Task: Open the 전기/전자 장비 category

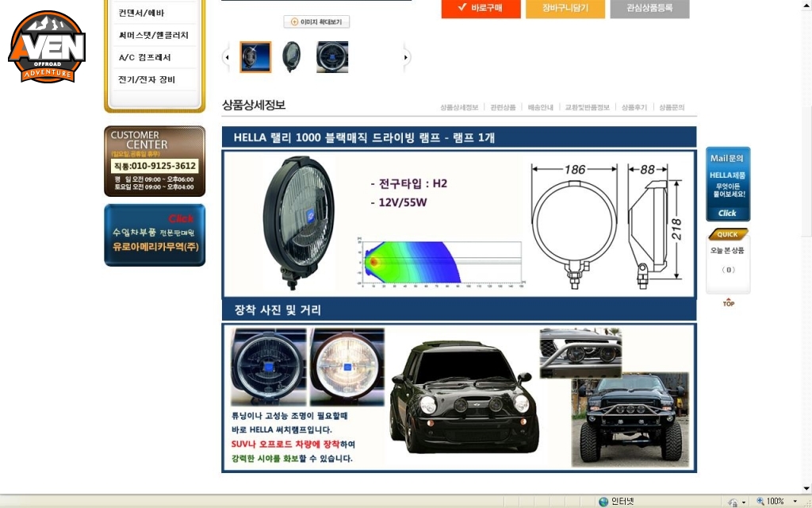Action: point(147,79)
